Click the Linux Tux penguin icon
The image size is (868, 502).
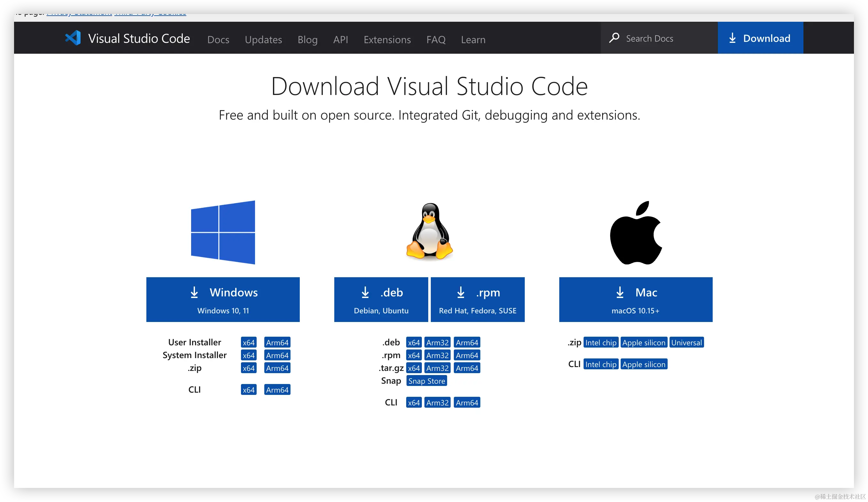pyautogui.click(x=430, y=231)
